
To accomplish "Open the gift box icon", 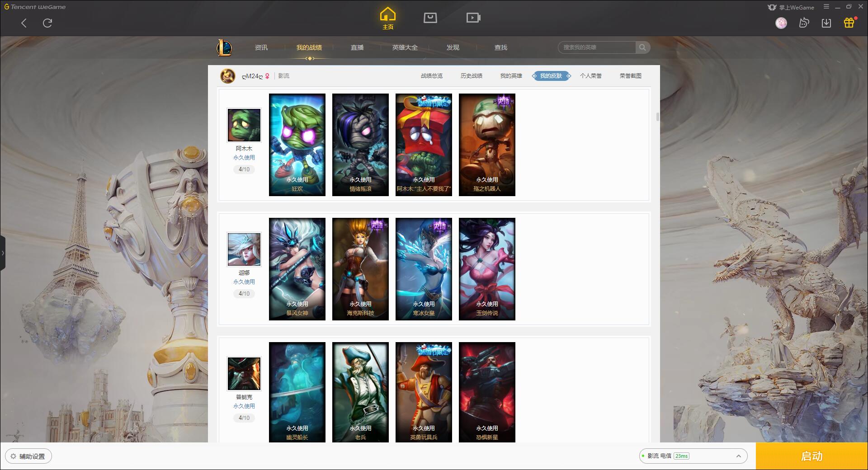I will [x=849, y=23].
